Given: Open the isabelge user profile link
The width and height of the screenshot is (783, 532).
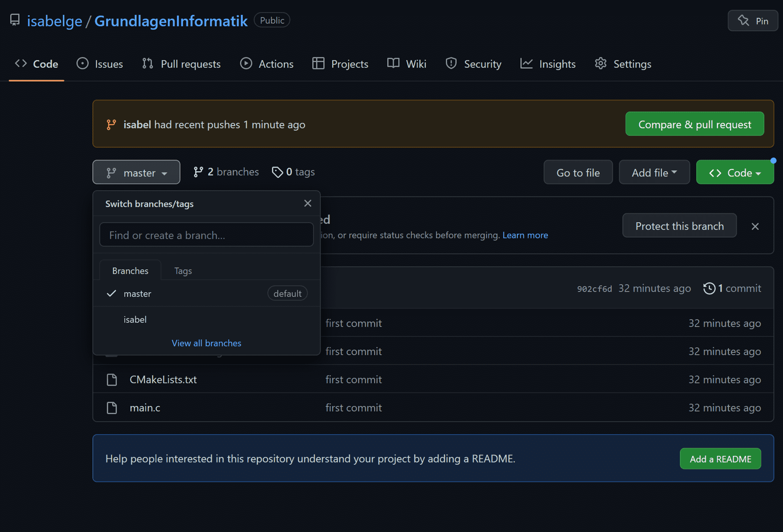Looking at the screenshot, I should (x=54, y=21).
